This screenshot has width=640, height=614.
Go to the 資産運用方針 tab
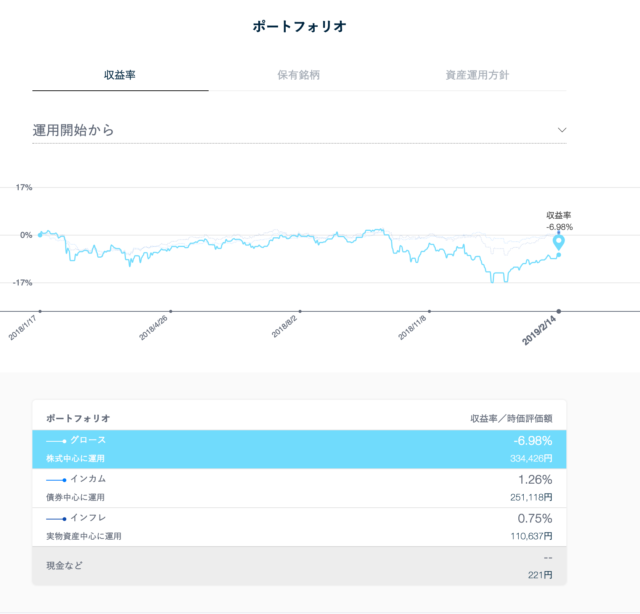point(477,75)
